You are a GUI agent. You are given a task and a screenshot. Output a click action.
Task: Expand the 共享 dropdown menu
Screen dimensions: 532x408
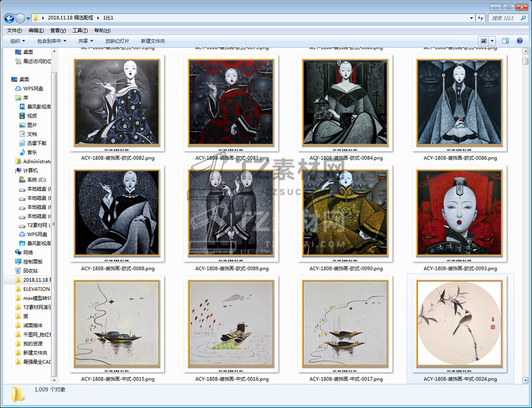tap(85, 41)
